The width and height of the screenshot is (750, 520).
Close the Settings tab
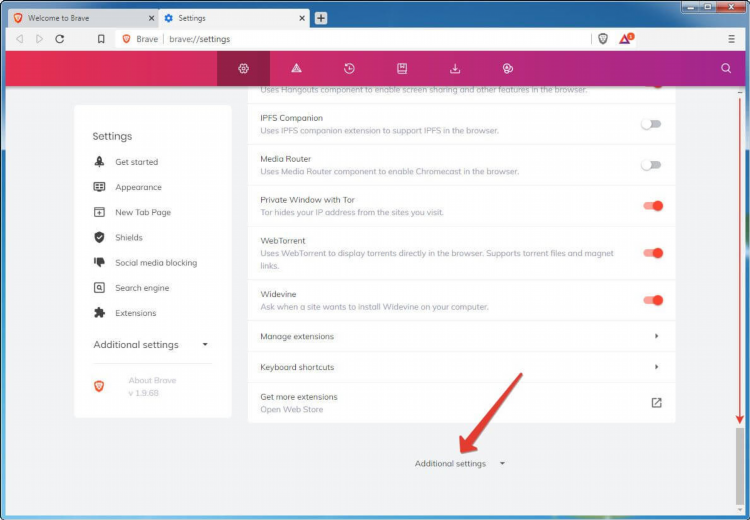click(302, 18)
